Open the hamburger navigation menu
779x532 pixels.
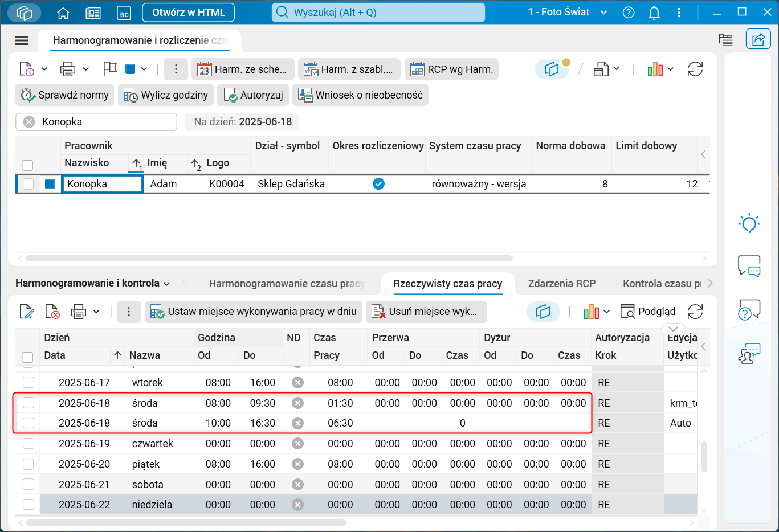coord(22,40)
